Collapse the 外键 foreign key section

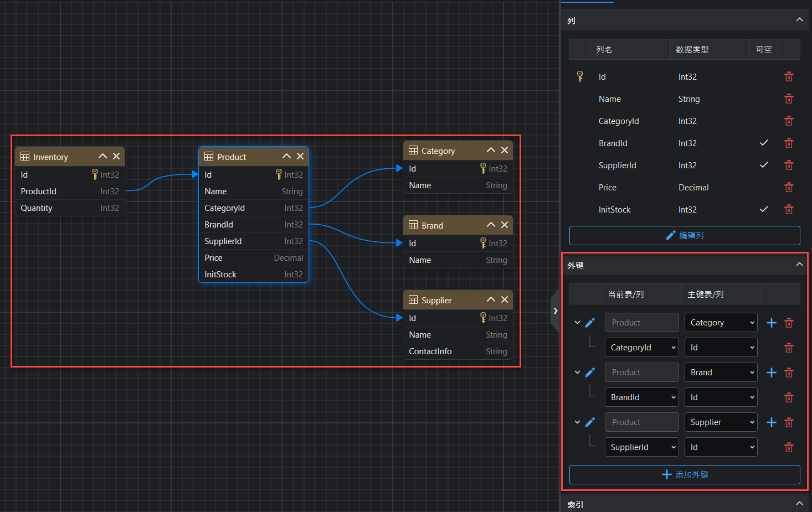[x=799, y=265]
